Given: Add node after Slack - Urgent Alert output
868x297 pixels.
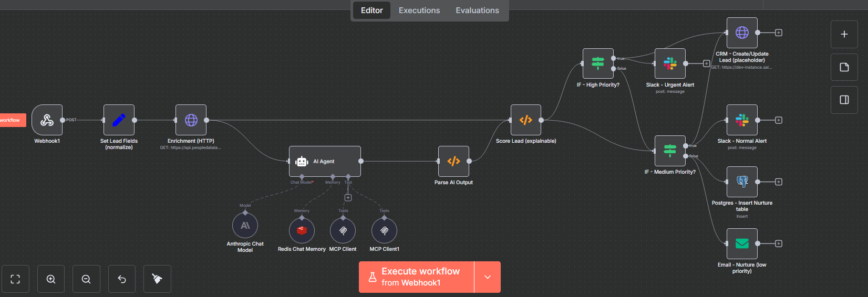Looking at the screenshot, I should coord(707,63).
